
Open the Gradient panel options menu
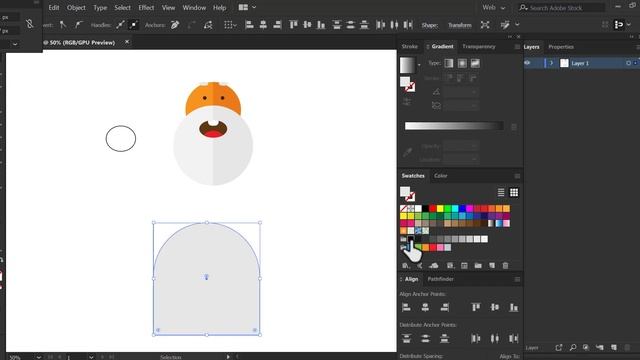[517, 47]
